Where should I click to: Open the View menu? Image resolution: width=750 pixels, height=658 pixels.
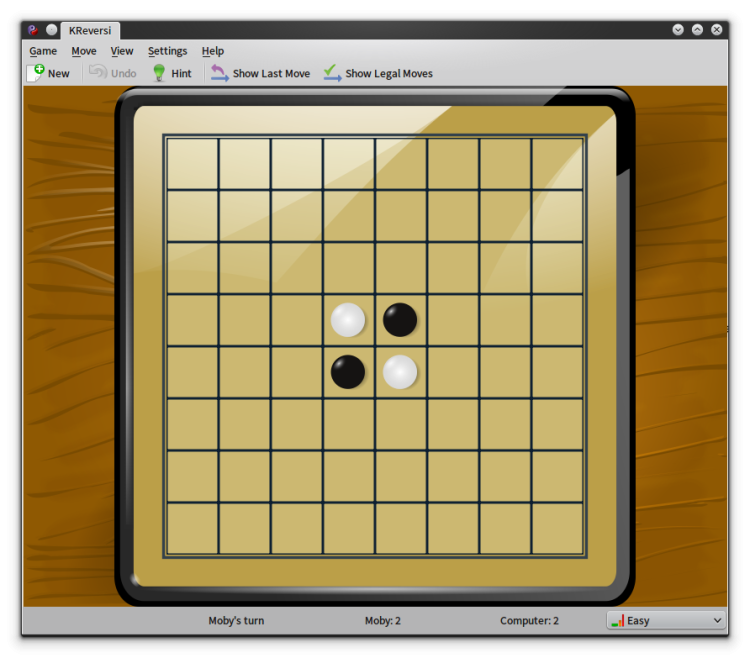[x=122, y=51]
